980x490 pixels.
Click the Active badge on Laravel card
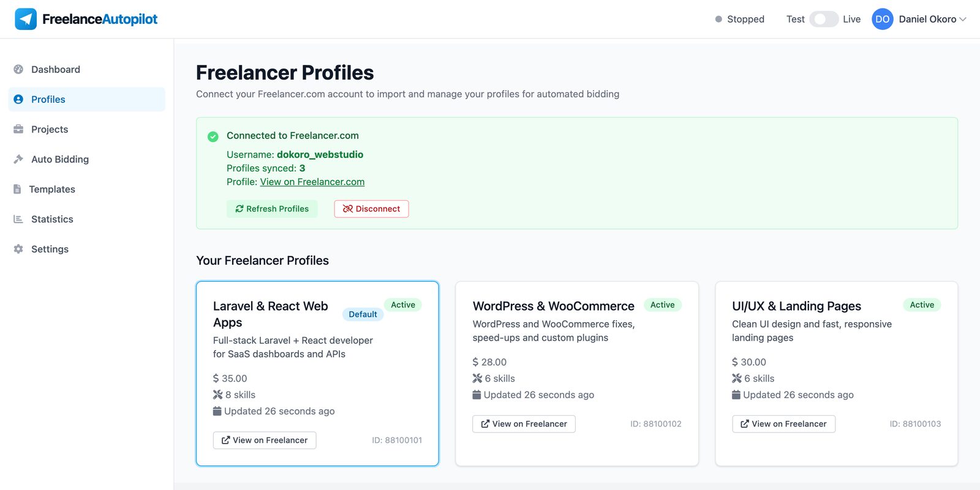click(x=403, y=305)
